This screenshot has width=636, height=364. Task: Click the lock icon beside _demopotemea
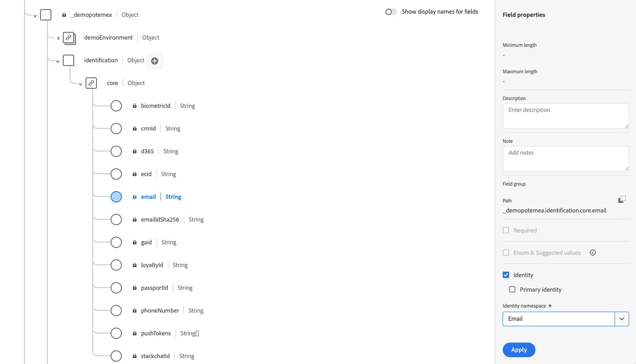click(x=64, y=15)
